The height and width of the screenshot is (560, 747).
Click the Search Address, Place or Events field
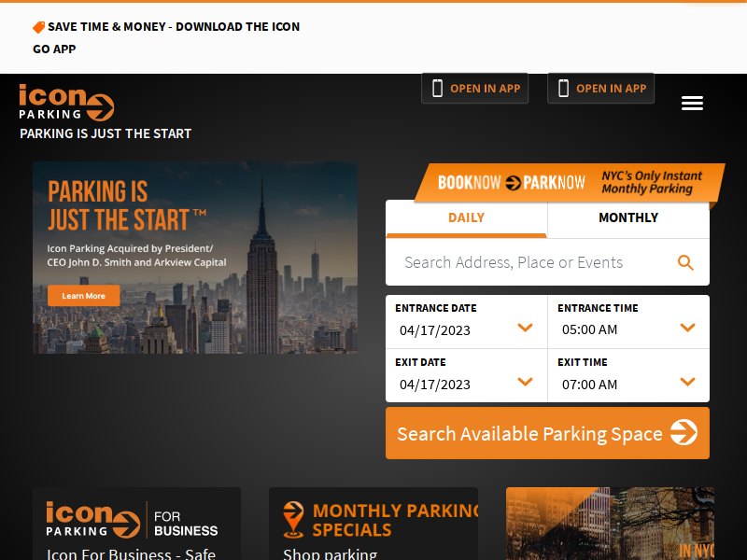[x=528, y=263]
